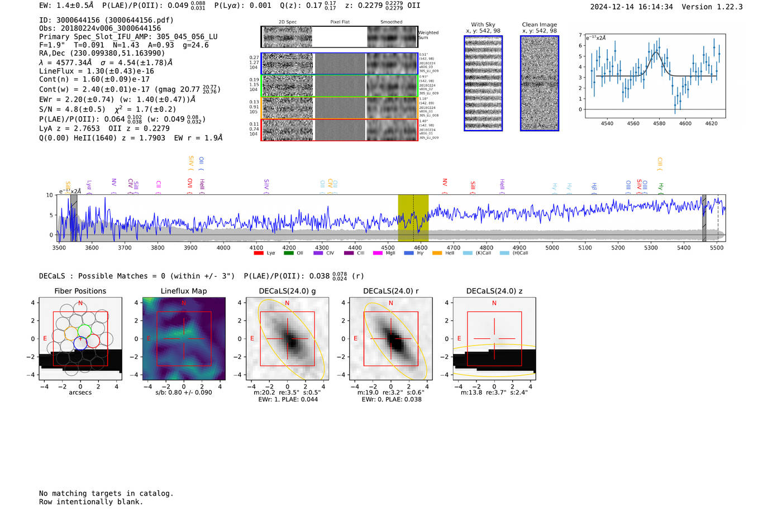Screen dimensions: 782x532
Task: Click the red fiber circle in Fiber Positions
Action: 93,341
